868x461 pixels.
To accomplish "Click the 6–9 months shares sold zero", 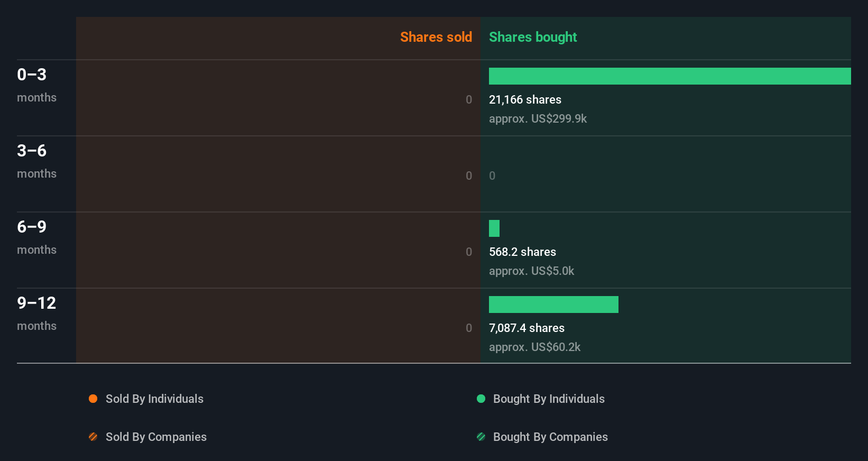I will pyautogui.click(x=469, y=252).
